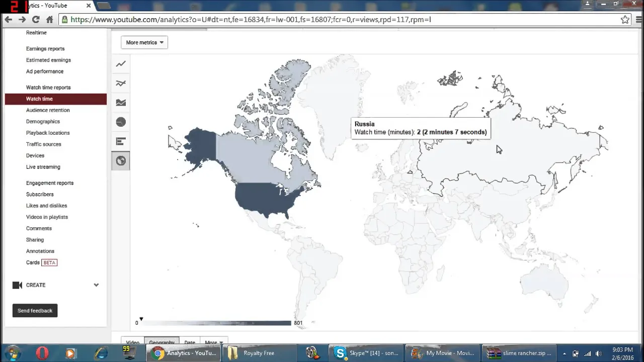This screenshot has width=644, height=362.
Task: Select the highlighted Watch time item
Action: point(56,99)
